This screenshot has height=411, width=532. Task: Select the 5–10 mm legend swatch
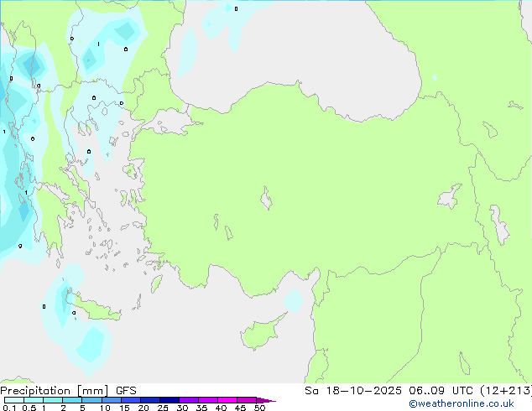tap(91, 400)
